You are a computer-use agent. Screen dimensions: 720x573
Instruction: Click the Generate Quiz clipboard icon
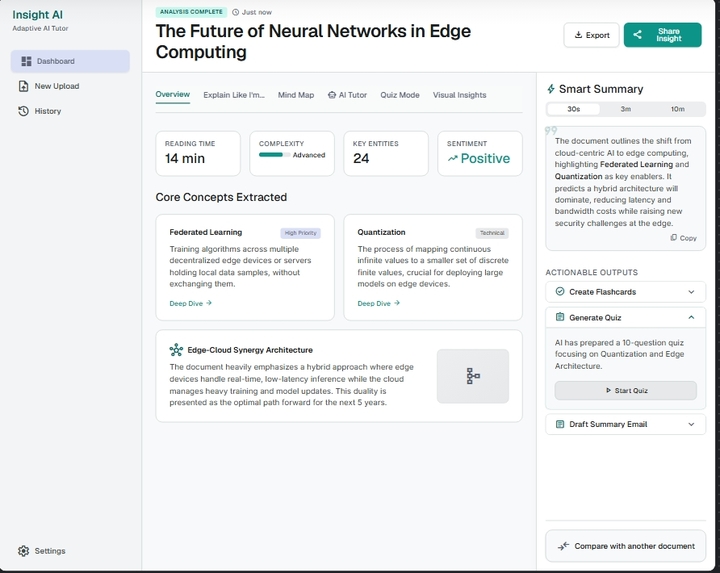[x=560, y=317]
